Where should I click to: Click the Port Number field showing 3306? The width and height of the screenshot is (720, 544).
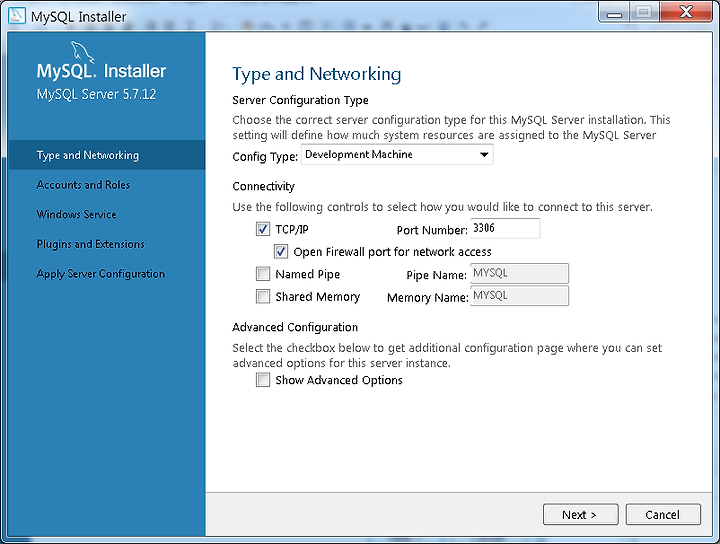click(505, 228)
